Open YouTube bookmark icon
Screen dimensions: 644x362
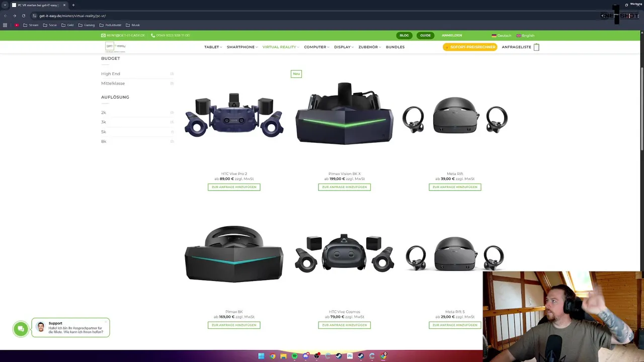coord(17,25)
